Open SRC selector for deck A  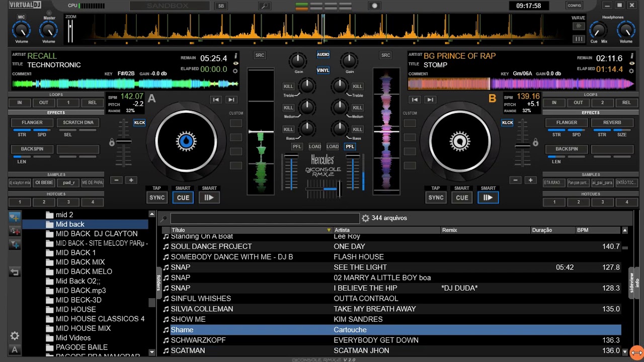[x=260, y=55]
